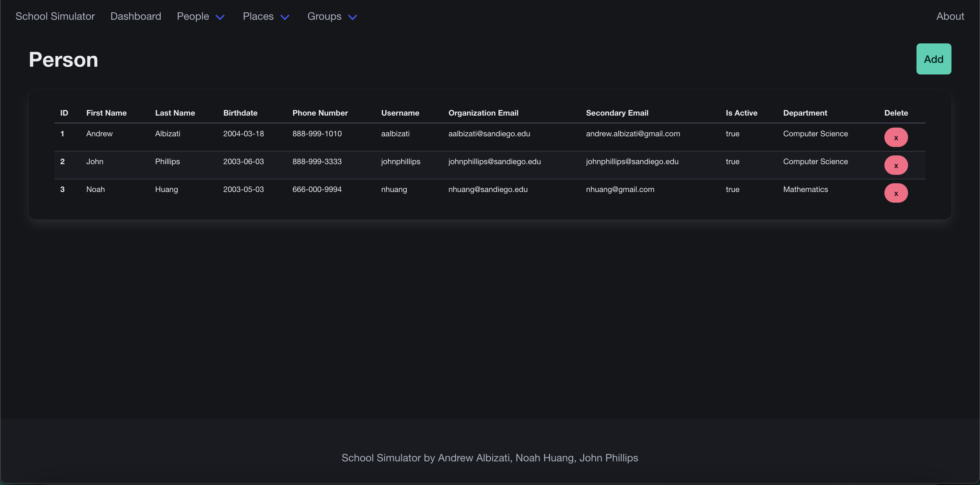Open the About page

pyautogui.click(x=950, y=16)
